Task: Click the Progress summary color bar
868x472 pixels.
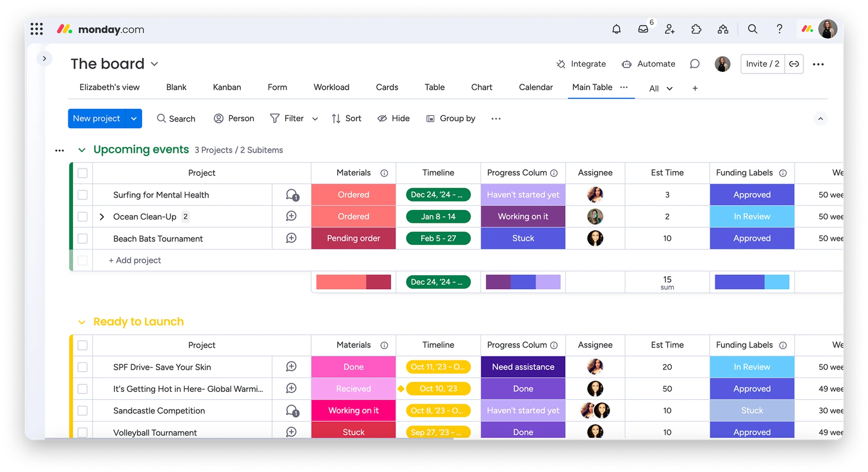Action: click(x=523, y=282)
